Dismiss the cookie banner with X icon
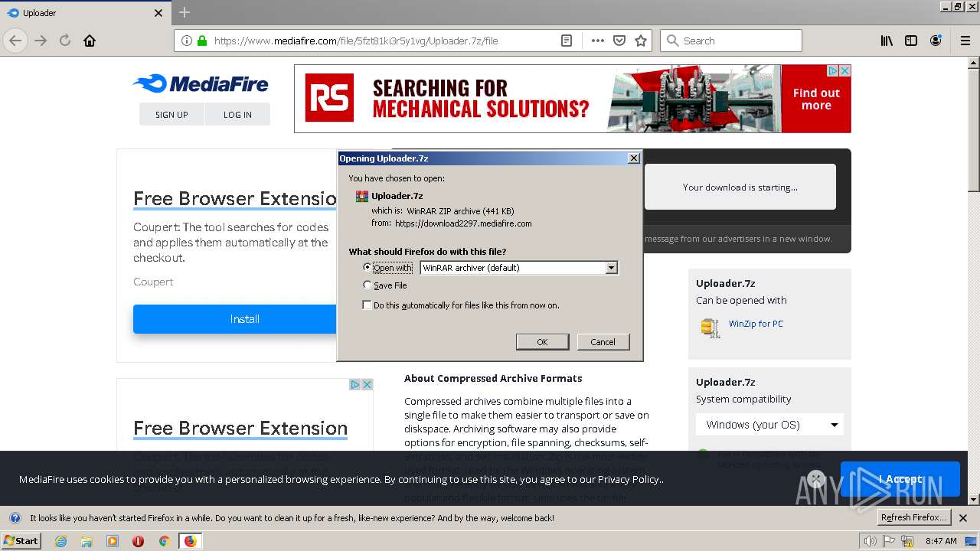 click(x=816, y=479)
